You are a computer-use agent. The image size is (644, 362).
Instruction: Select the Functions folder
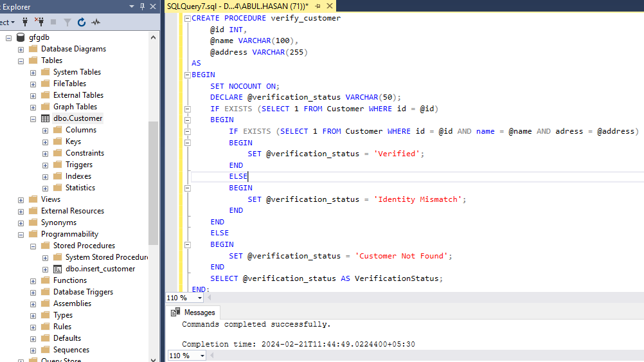70,280
